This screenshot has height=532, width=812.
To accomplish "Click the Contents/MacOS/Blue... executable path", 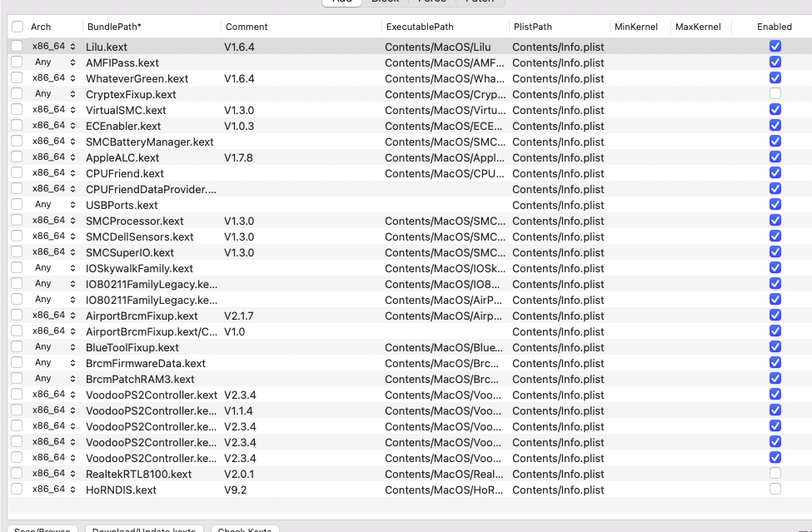I will tap(446, 347).
